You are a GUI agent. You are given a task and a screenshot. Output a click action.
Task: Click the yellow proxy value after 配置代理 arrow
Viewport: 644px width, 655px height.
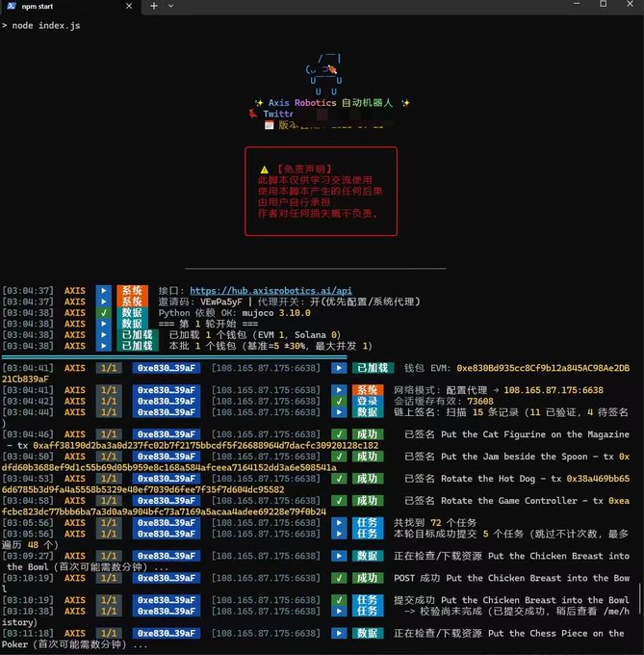554,390
